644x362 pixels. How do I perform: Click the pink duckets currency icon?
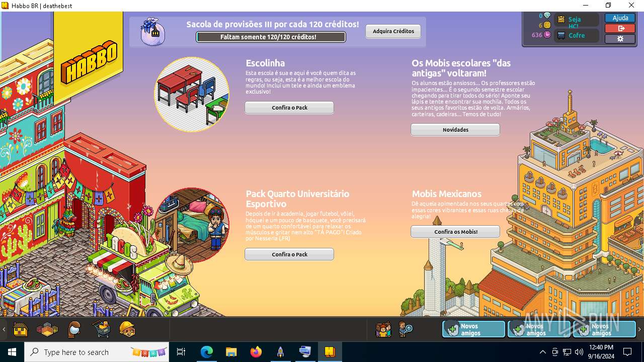click(547, 35)
